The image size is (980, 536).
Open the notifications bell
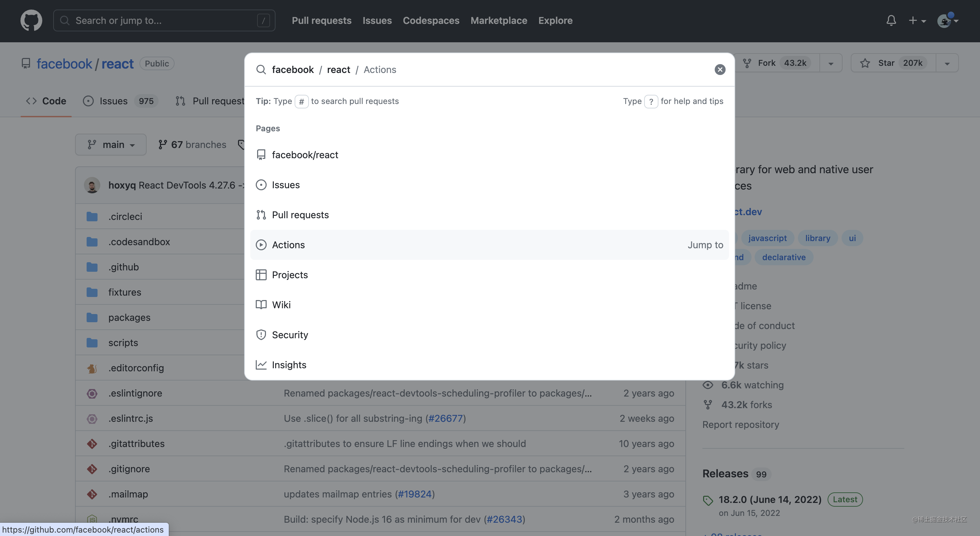[x=891, y=20]
